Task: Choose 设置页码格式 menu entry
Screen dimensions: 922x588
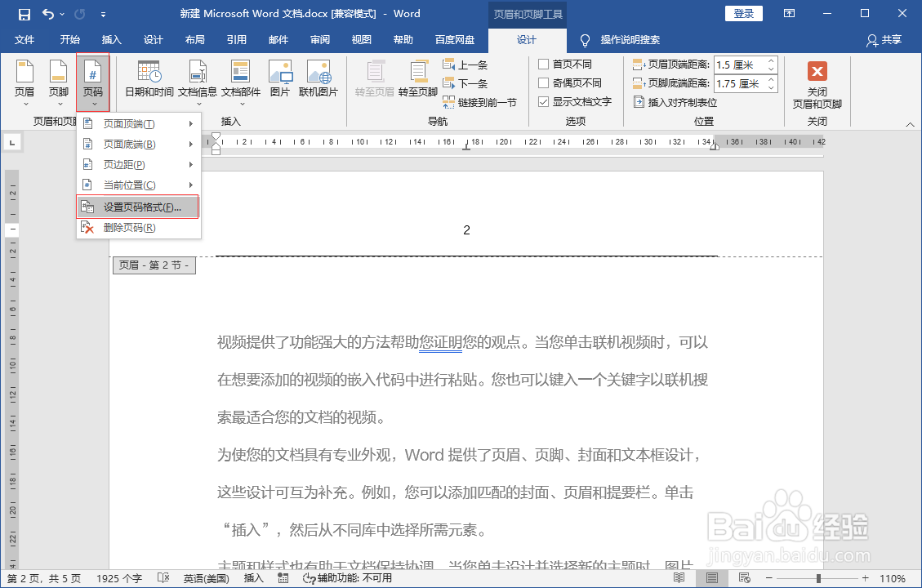Action: click(x=137, y=207)
